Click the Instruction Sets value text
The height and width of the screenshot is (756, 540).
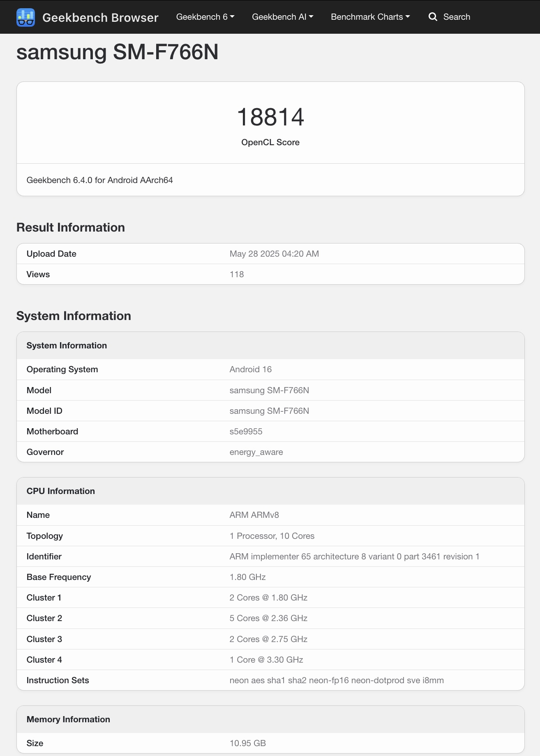337,680
